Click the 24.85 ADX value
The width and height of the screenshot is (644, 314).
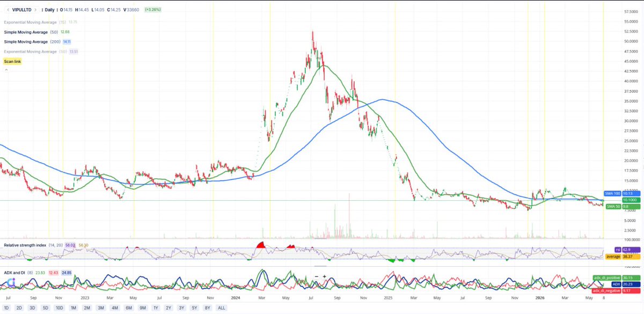point(67,273)
